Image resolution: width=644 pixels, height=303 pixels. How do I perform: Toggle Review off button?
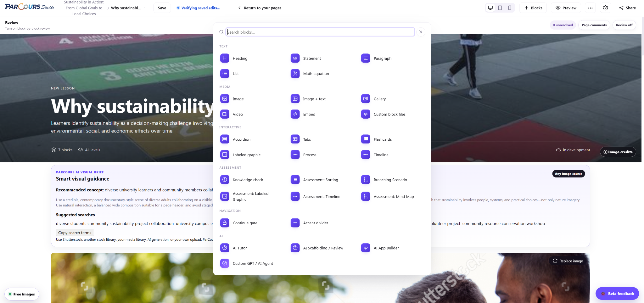pyautogui.click(x=624, y=25)
